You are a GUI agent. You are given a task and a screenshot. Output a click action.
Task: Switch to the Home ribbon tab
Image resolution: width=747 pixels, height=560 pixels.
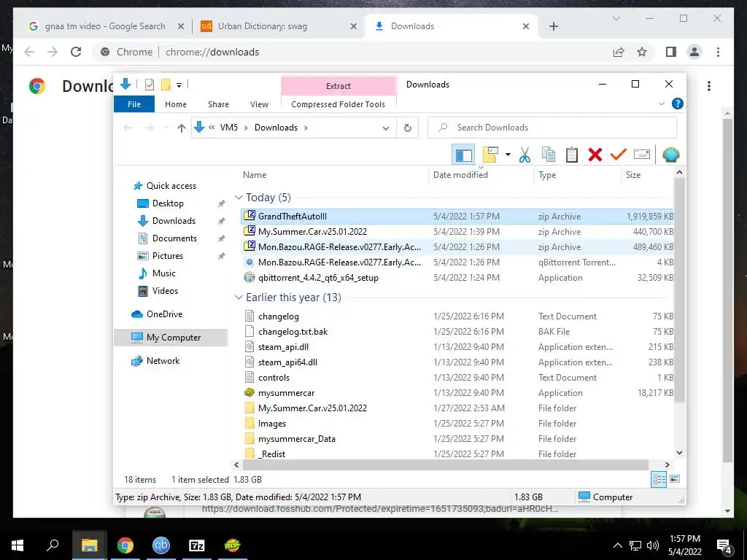point(176,104)
